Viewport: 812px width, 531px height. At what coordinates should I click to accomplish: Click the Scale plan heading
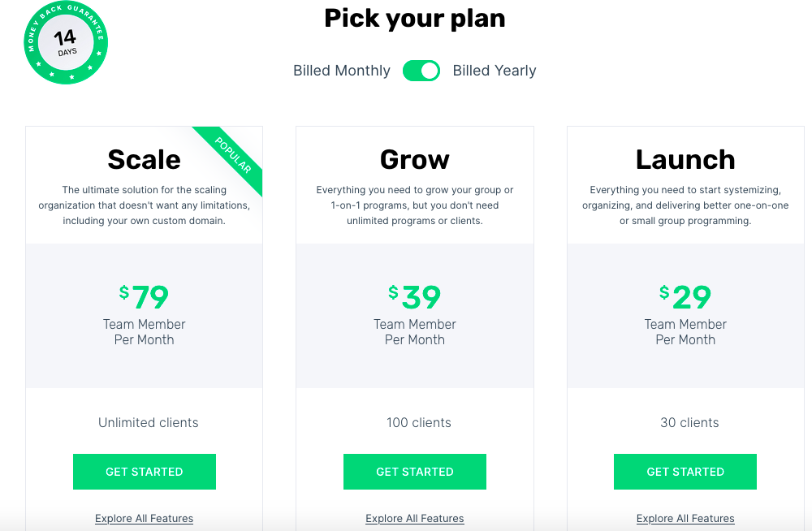click(145, 159)
